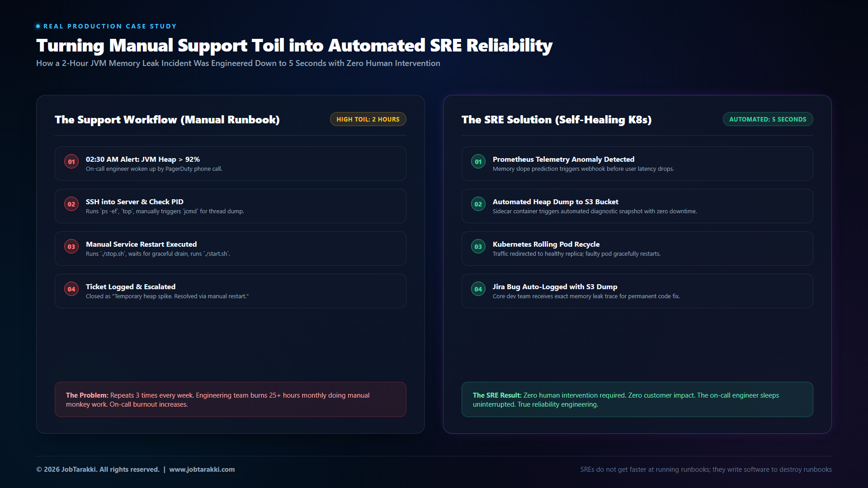Click the green 01 step badge
The height and width of the screenshot is (488, 868).
coord(478,162)
